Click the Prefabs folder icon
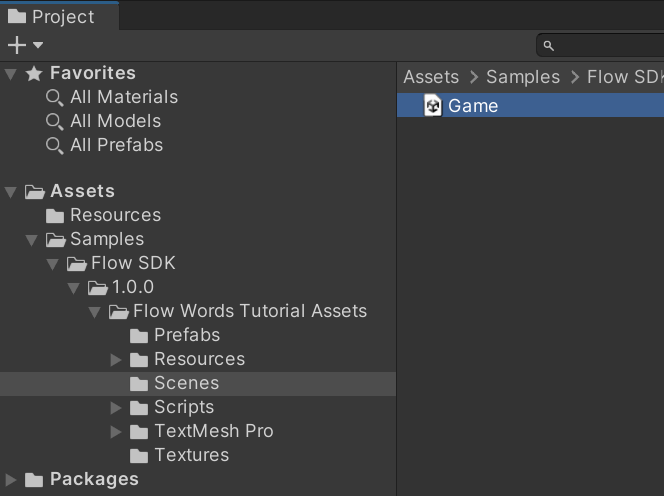The height and width of the screenshot is (496, 664). 140,335
